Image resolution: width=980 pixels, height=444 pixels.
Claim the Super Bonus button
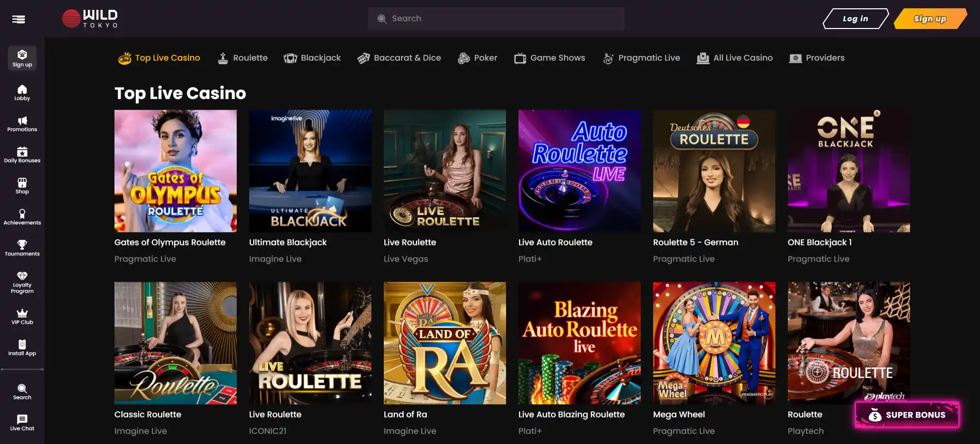(907, 415)
